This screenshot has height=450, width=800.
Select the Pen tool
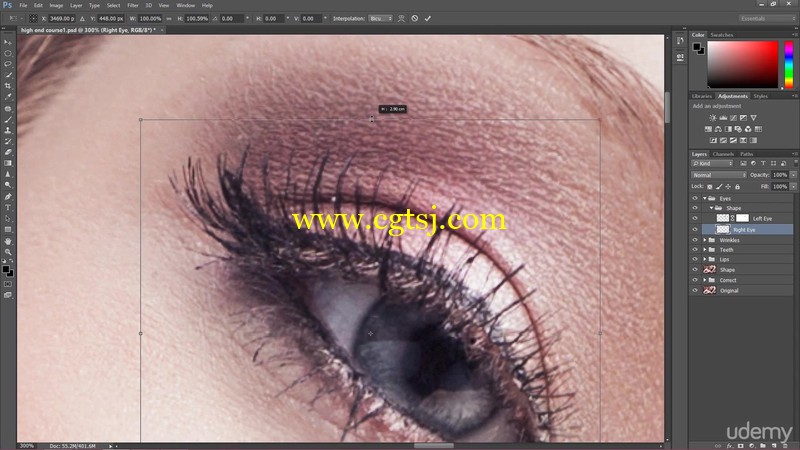pos(8,196)
